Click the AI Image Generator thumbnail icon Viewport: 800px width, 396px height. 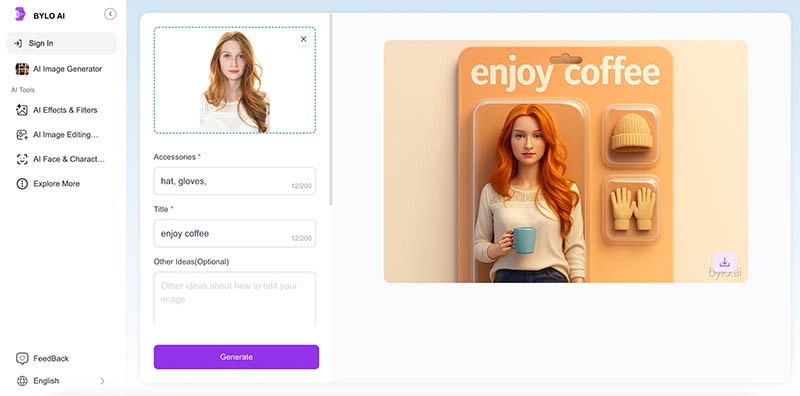[x=22, y=69]
